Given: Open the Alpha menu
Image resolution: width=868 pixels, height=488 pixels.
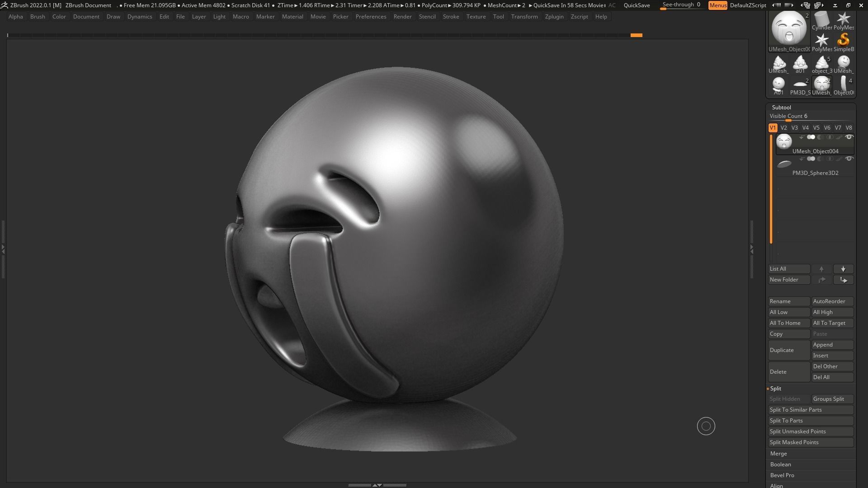Looking at the screenshot, I should [x=15, y=17].
